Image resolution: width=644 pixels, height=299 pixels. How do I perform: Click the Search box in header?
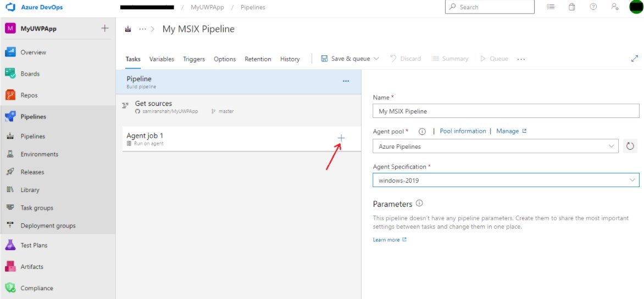490,7
